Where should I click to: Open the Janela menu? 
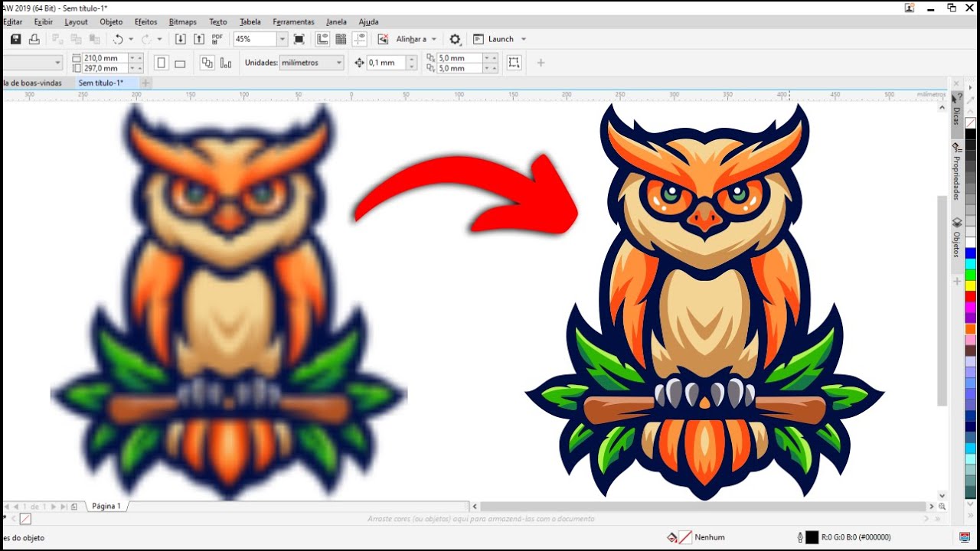coord(336,22)
